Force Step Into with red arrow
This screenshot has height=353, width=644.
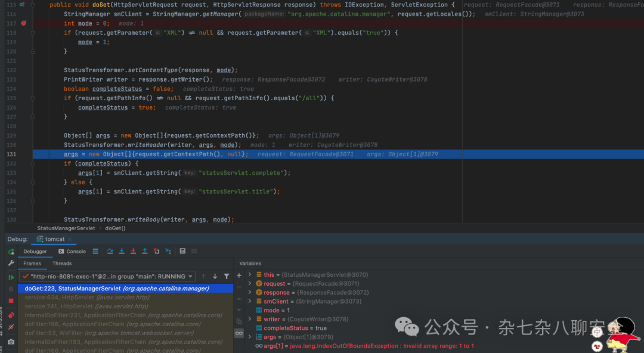tap(133, 251)
